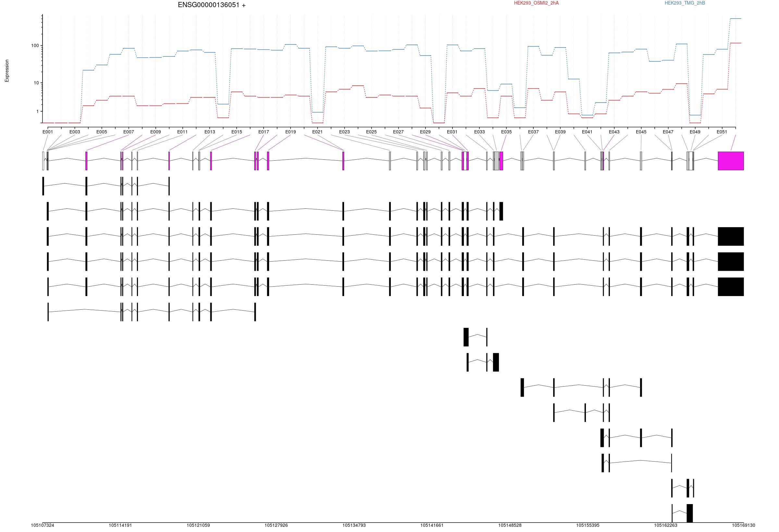Select exon label E031

(x=452, y=132)
